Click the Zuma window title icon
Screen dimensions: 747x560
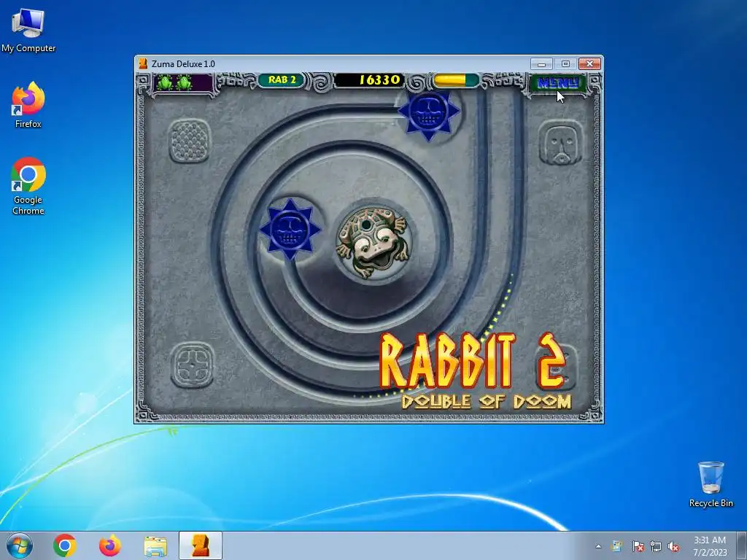(x=142, y=64)
